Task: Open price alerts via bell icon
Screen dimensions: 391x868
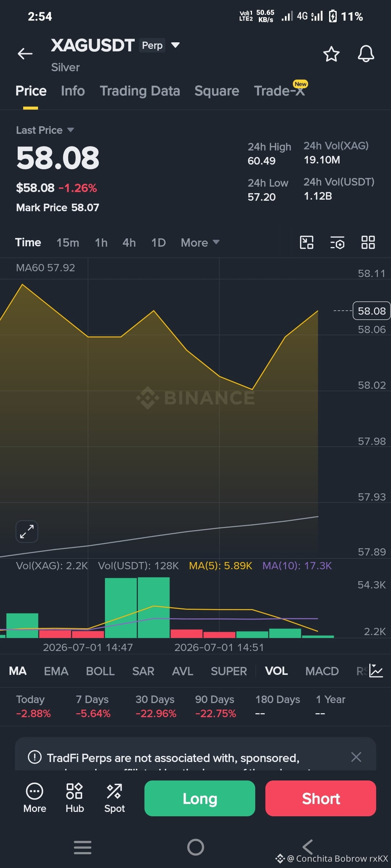Action: (366, 54)
